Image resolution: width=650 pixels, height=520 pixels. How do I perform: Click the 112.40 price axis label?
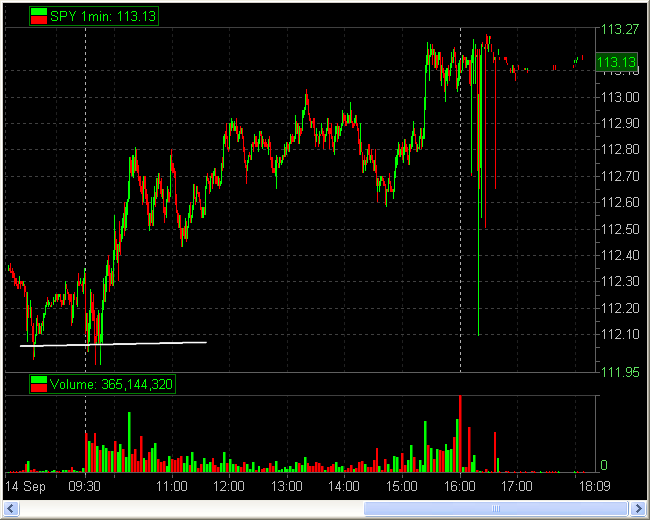(x=620, y=255)
